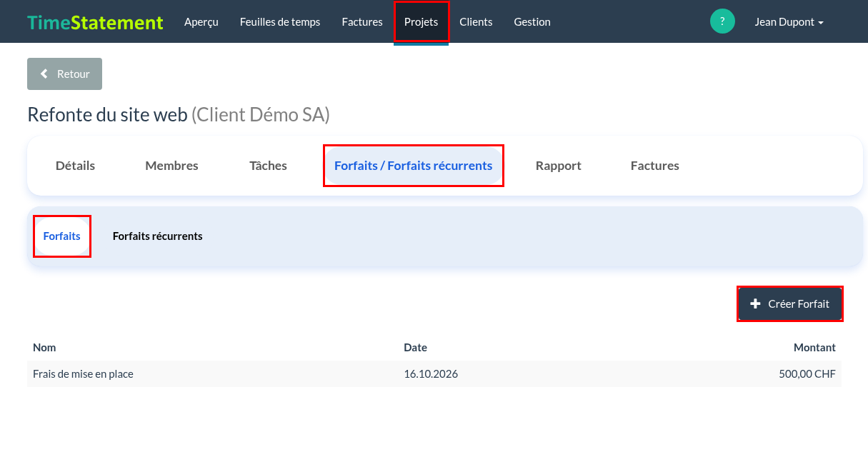Click the Refonte du site web title

[107, 115]
